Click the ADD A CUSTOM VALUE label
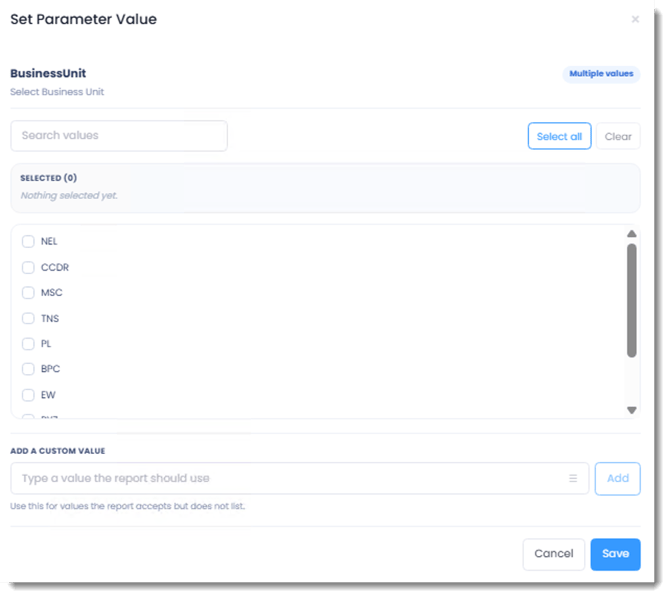Image resolution: width=670 pixels, height=598 pixels. [x=58, y=451]
